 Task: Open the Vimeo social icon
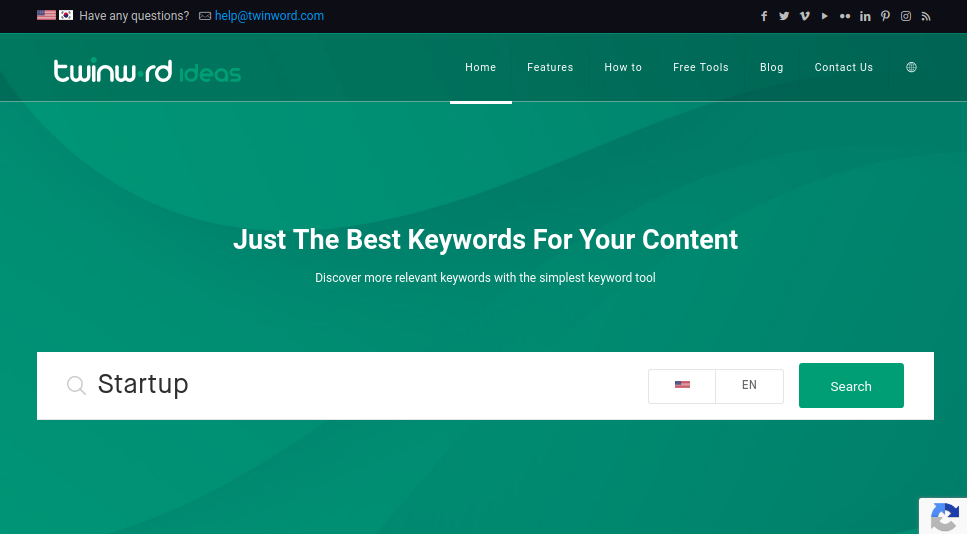coord(804,16)
